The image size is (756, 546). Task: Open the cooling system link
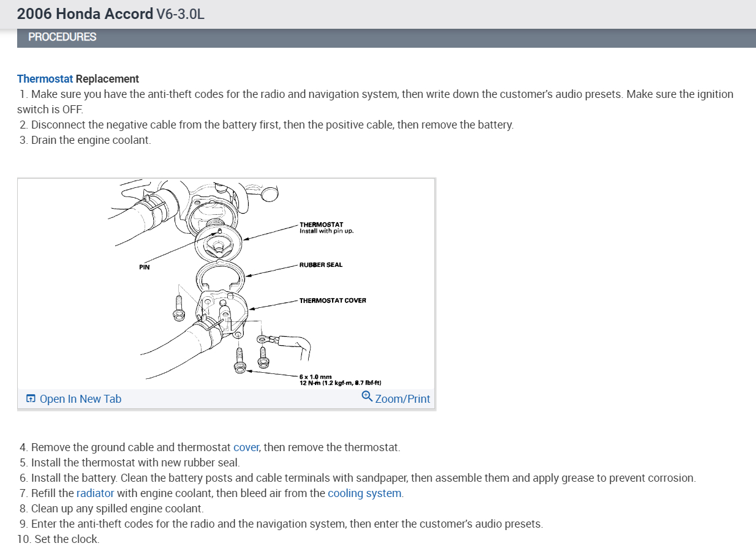pyautogui.click(x=365, y=493)
